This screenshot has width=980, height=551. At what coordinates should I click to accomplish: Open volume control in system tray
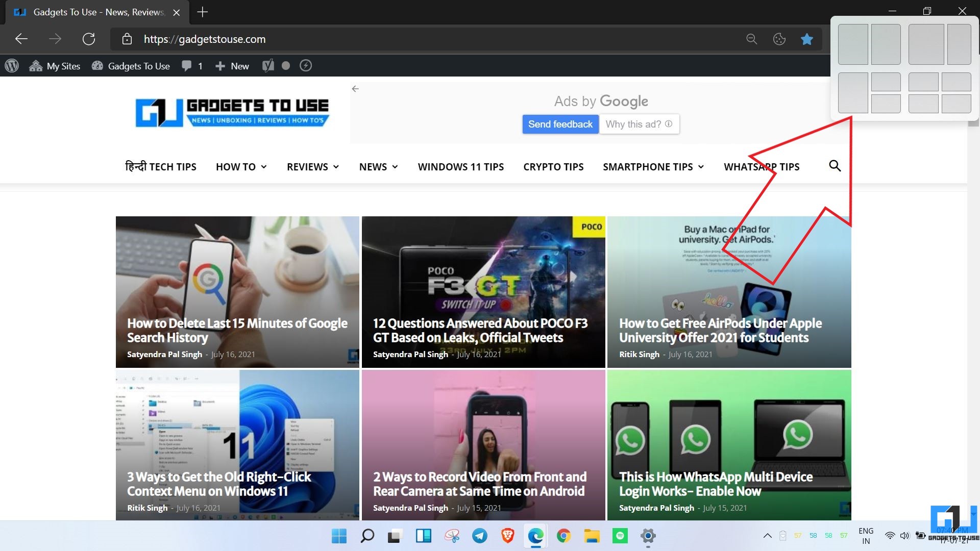click(904, 536)
